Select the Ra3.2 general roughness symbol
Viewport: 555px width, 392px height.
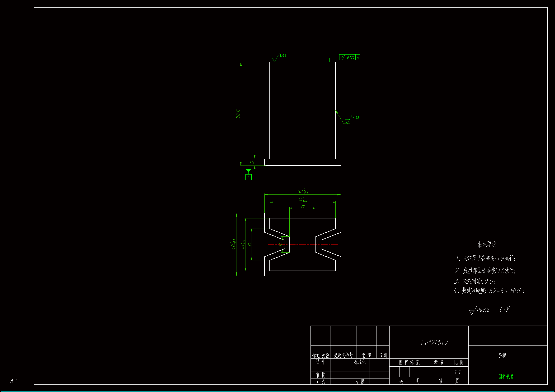480,310
